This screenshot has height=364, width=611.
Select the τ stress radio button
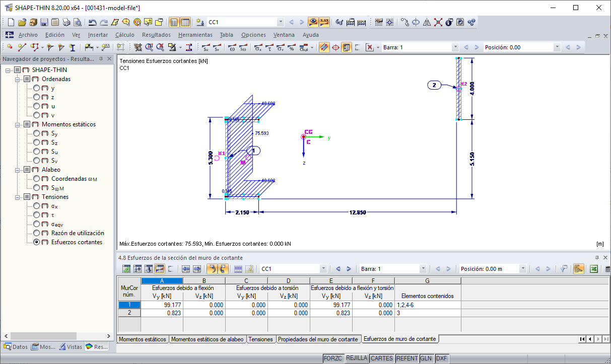(36, 215)
